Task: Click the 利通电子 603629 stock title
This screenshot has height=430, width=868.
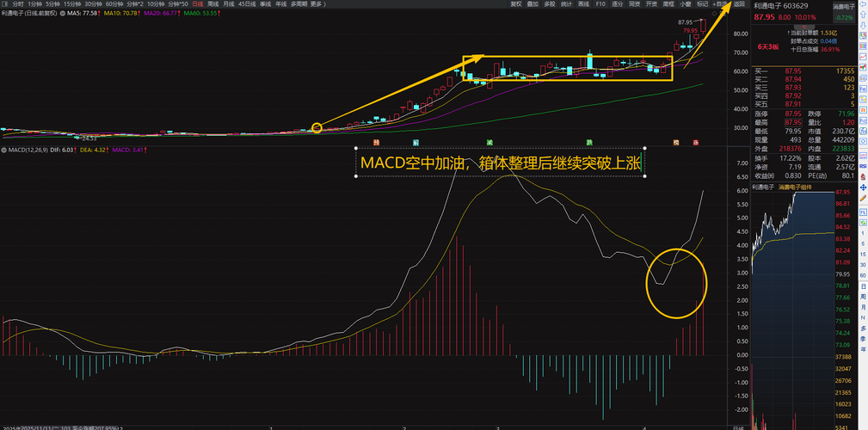Action: [780, 5]
